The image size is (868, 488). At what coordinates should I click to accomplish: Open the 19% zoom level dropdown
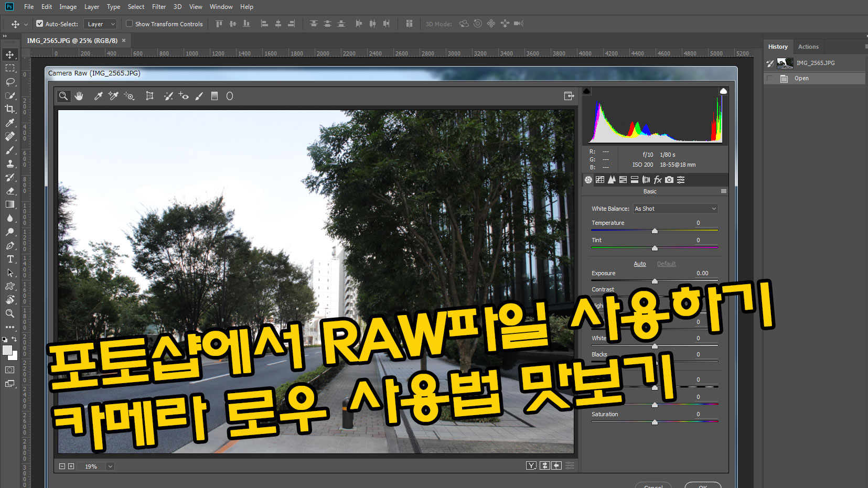click(110, 467)
